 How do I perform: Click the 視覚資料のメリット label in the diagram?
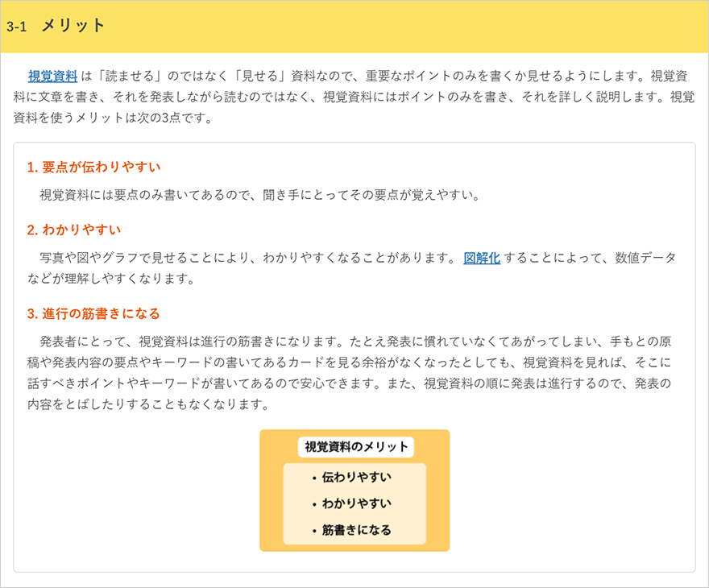[x=355, y=446]
